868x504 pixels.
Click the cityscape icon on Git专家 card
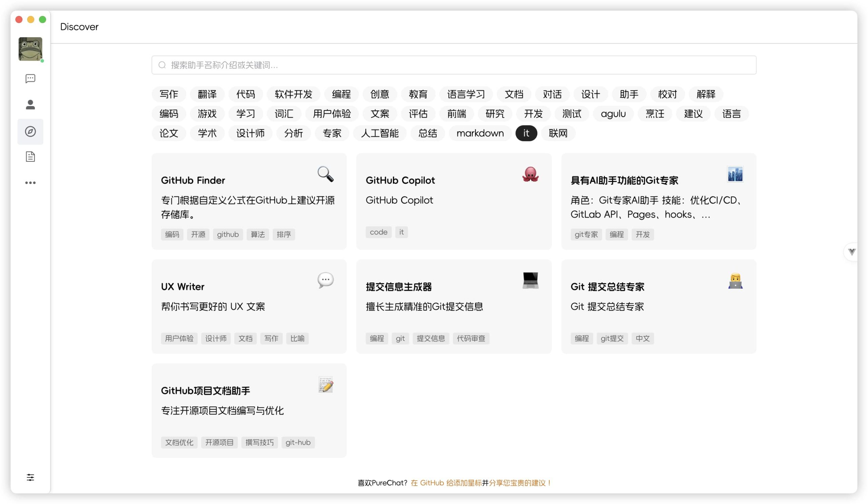(735, 174)
